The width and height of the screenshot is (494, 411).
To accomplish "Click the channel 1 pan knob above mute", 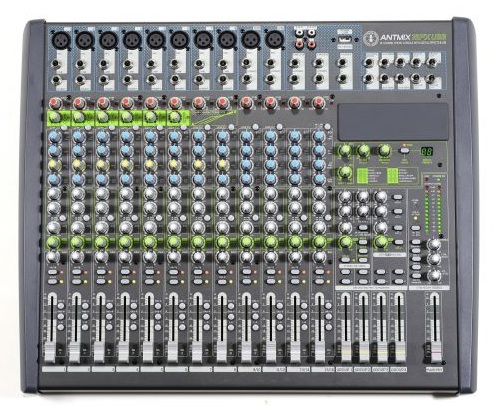I will coord(54,257).
